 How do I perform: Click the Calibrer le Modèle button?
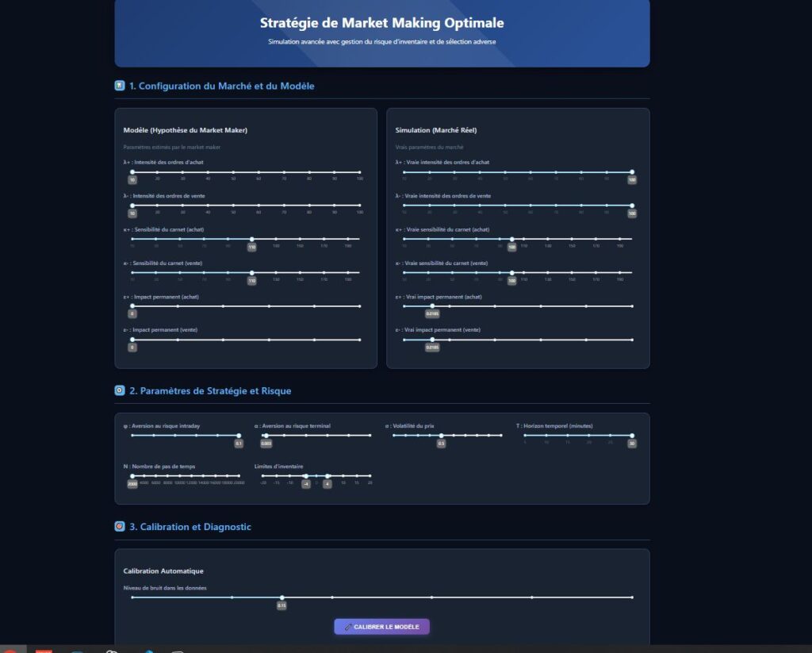[381, 627]
